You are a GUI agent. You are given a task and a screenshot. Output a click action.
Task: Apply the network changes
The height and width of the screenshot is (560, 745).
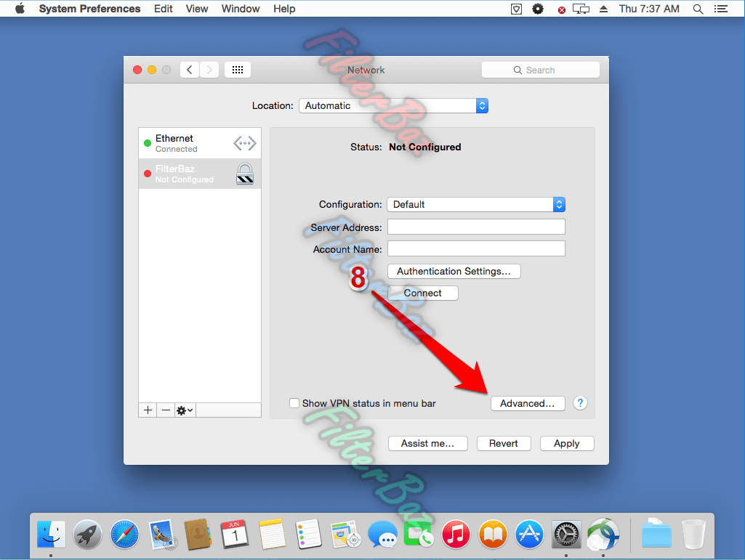point(567,443)
